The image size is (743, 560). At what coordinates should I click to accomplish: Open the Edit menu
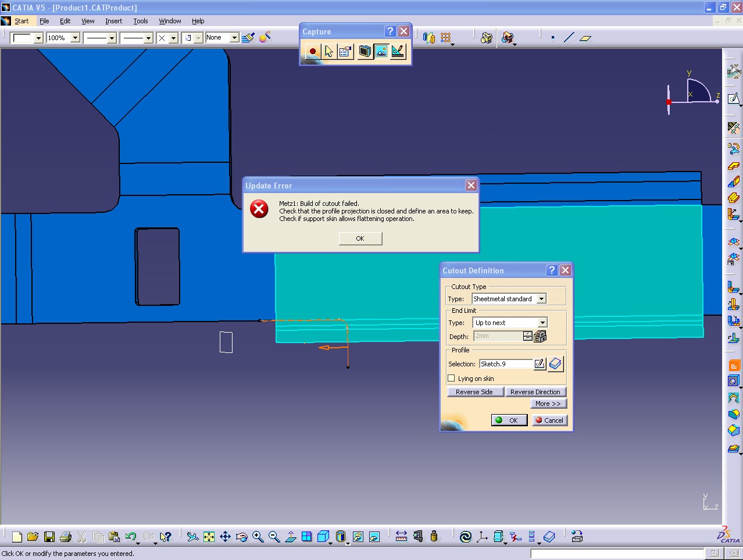[x=65, y=21]
